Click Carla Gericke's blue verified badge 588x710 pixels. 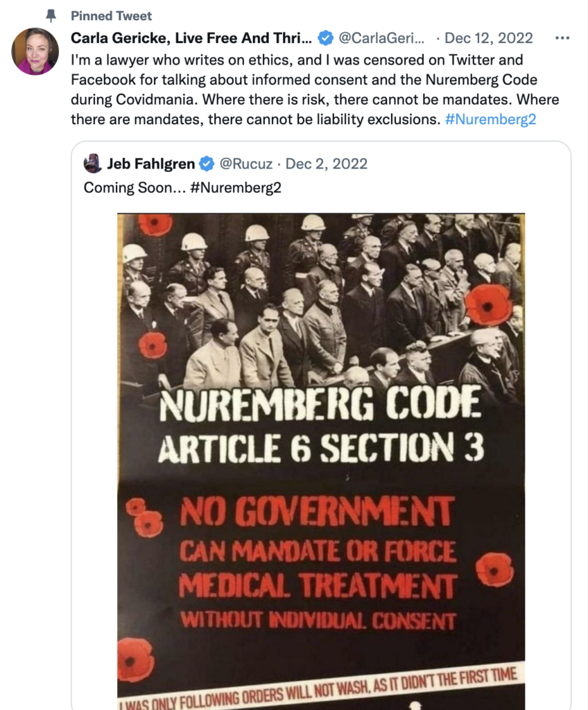[325, 38]
